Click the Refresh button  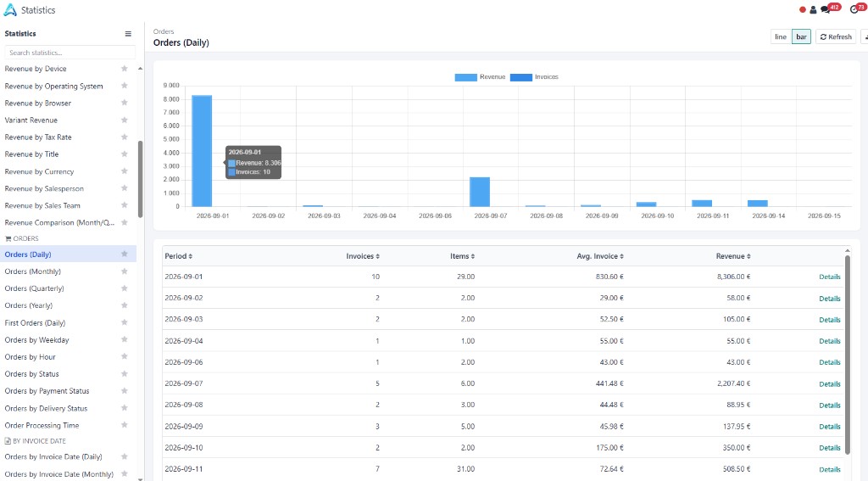click(836, 36)
